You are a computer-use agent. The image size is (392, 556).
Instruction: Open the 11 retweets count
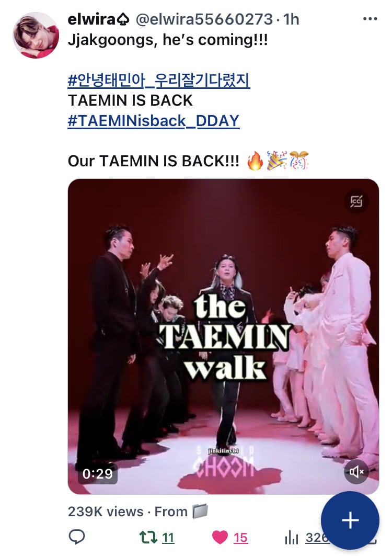pos(168,538)
